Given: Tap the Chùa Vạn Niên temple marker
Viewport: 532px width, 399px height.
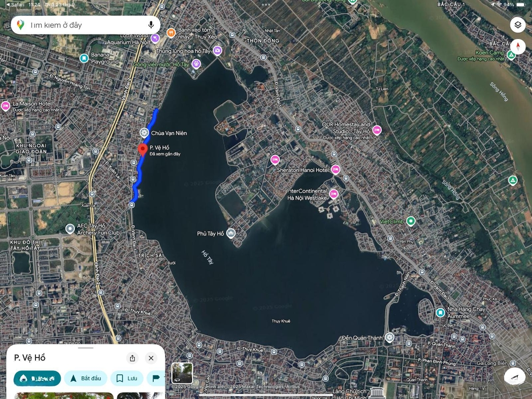Looking at the screenshot, I should coord(144,133).
